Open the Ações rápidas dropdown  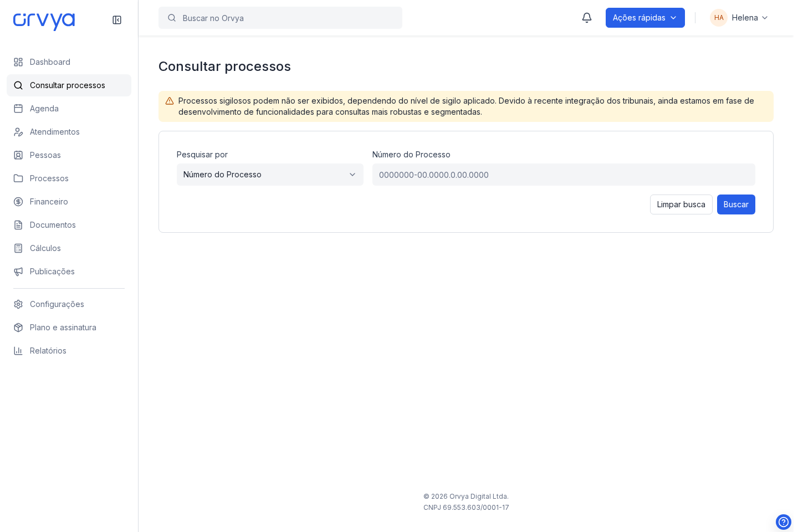point(645,18)
